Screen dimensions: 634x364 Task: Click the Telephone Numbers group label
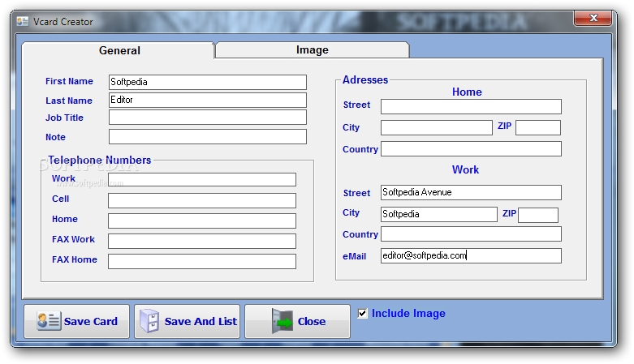[x=100, y=160]
